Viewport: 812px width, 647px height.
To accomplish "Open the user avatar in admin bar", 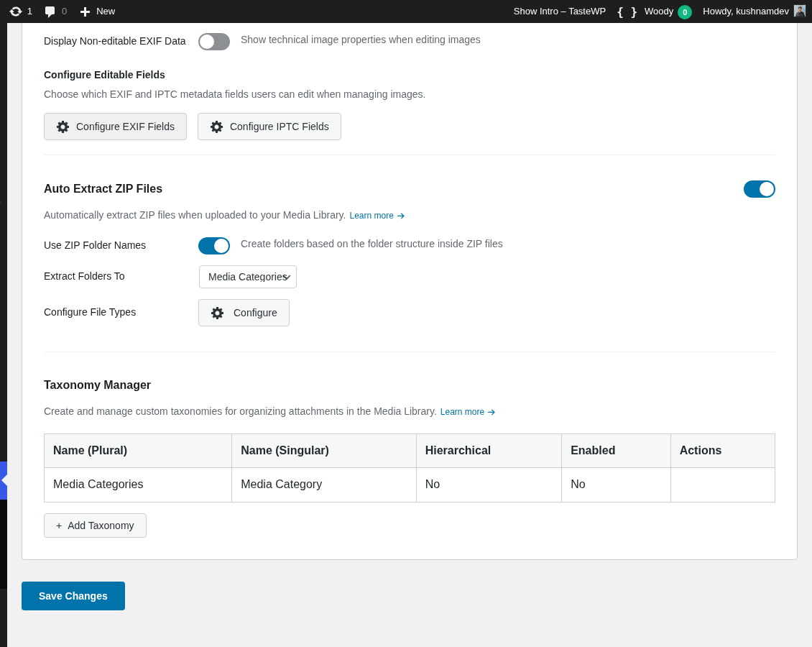I will [800, 12].
